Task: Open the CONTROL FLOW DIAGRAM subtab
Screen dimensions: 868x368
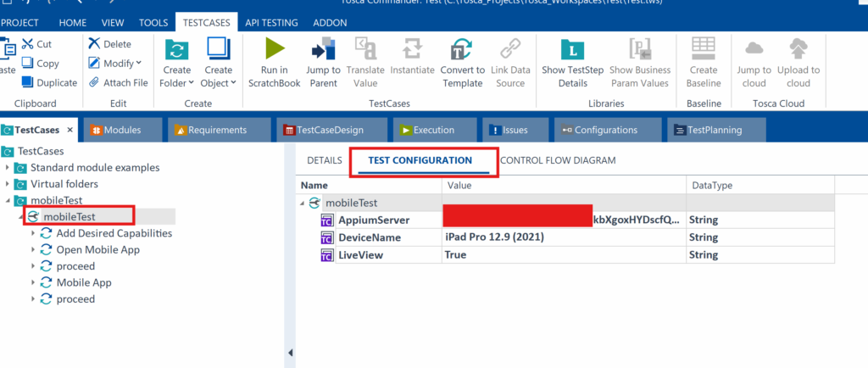Action: (558, 160)
